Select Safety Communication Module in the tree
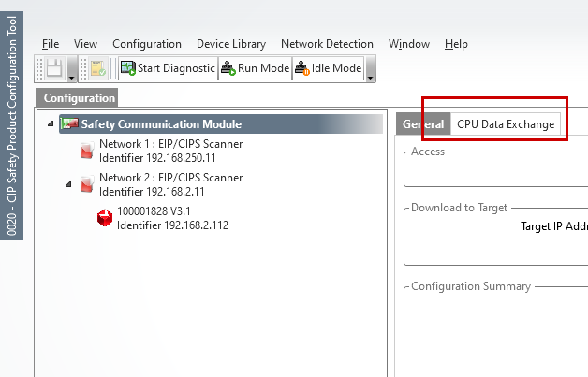The image size is (588, 377). (x=221, y=124)
